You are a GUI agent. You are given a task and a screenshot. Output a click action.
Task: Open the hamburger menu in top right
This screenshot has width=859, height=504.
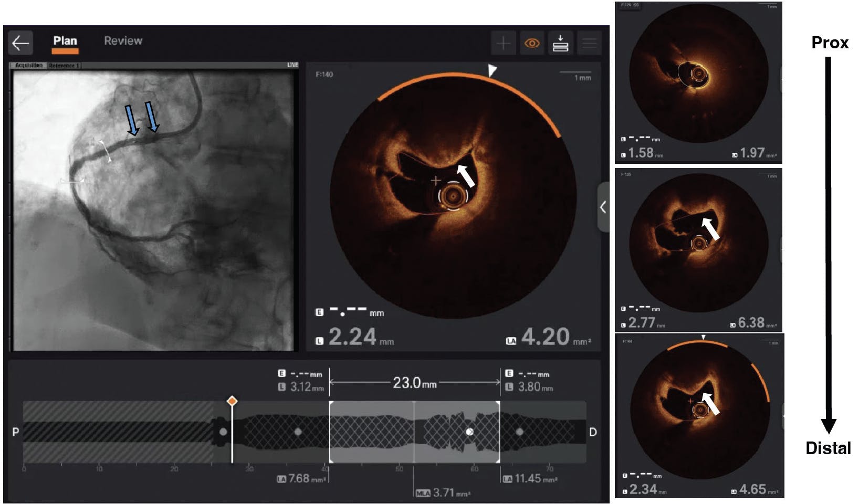click(x=589, y=43)
